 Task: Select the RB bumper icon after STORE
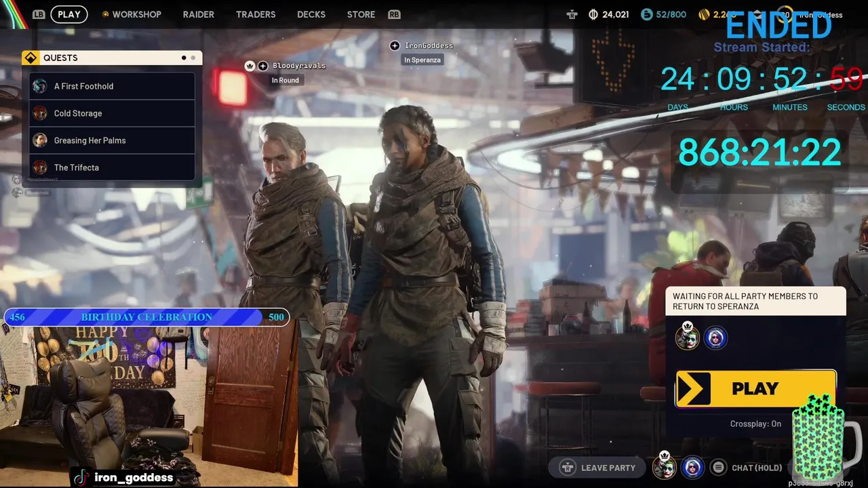pos(394,14)
